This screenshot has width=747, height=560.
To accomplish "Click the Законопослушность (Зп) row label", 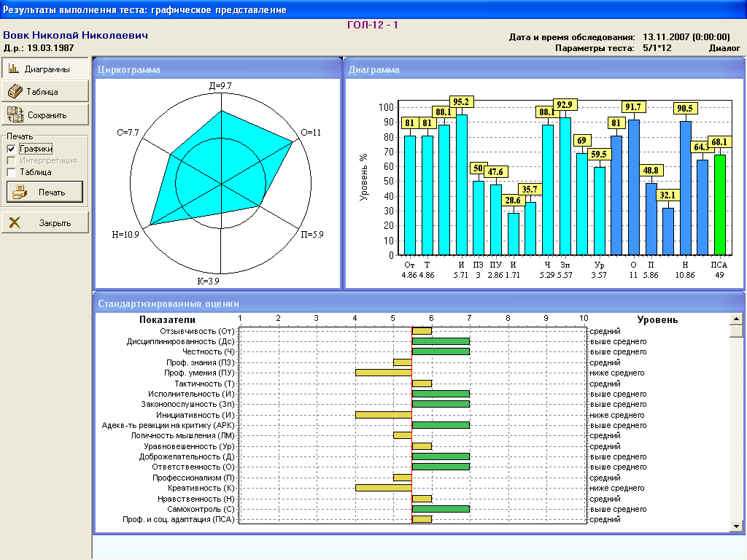I will point(187,404).
